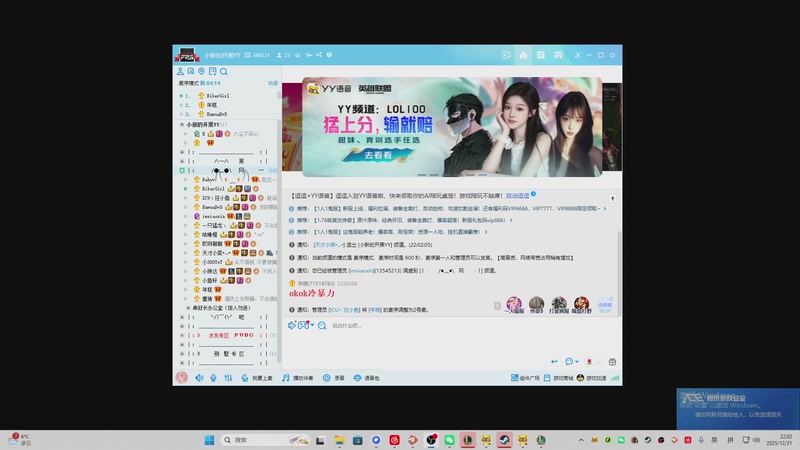Open the gamepad icon in header
This screenshot has width=800, height=450.
(x=558, y=55)
